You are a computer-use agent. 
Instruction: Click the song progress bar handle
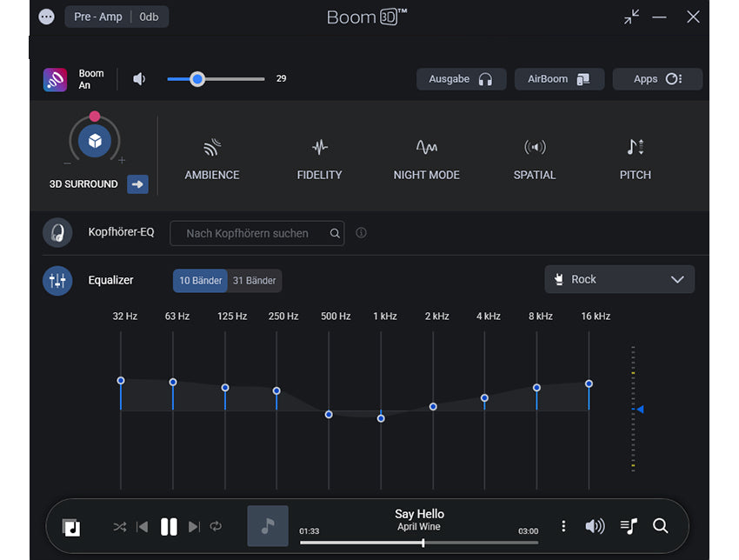tap(423, 543)
